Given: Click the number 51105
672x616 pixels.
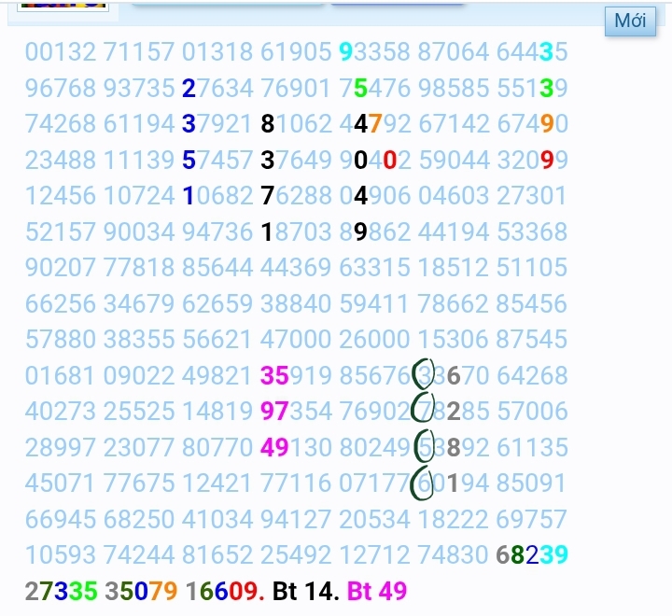Looking at the screenshot, I should click(532, 268).
